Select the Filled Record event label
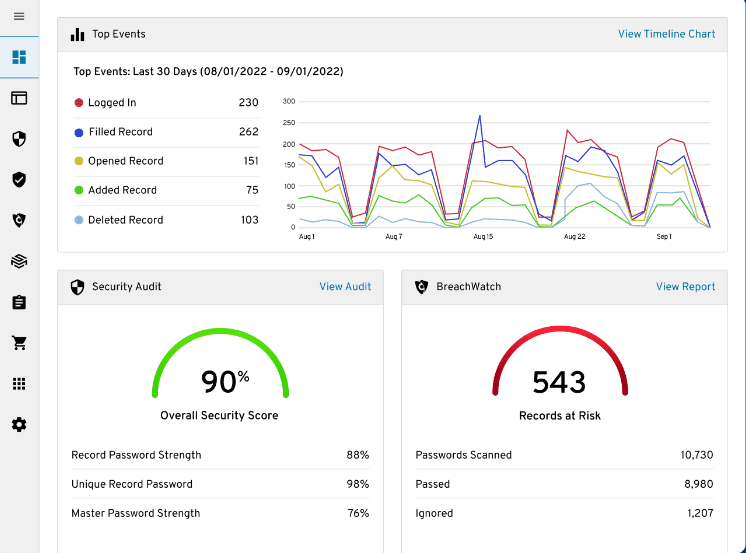 [x=121, y=132]
